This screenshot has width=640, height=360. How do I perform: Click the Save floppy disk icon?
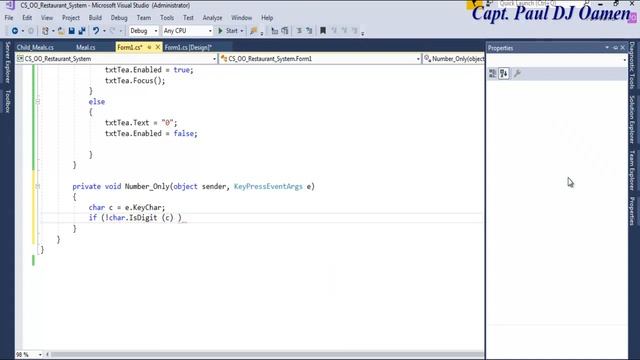tap(71, 31)
